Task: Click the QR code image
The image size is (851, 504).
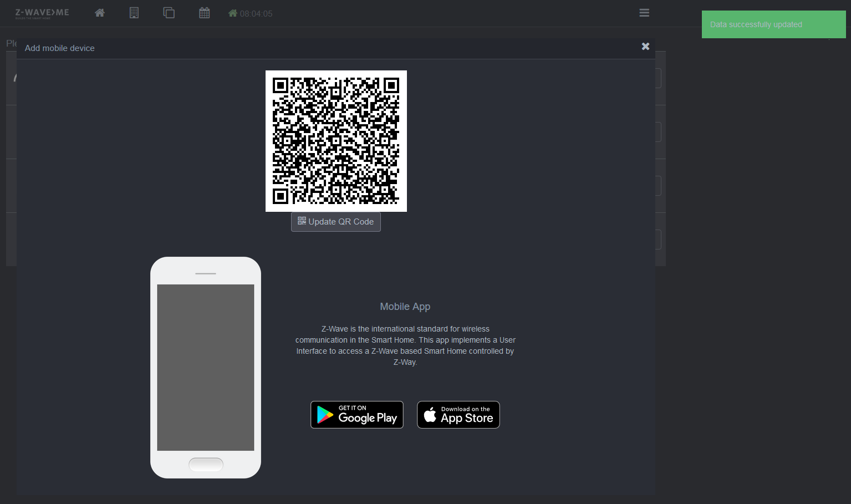Action: (x=336, y=141)
